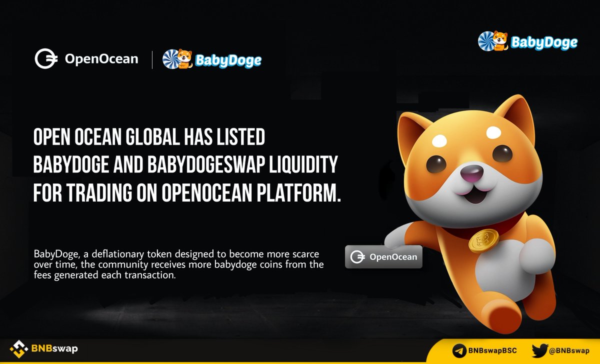Click the OpenOcean button next to the mascot
600x364 pixels.
pyautogui.click(x=384, y=257)
